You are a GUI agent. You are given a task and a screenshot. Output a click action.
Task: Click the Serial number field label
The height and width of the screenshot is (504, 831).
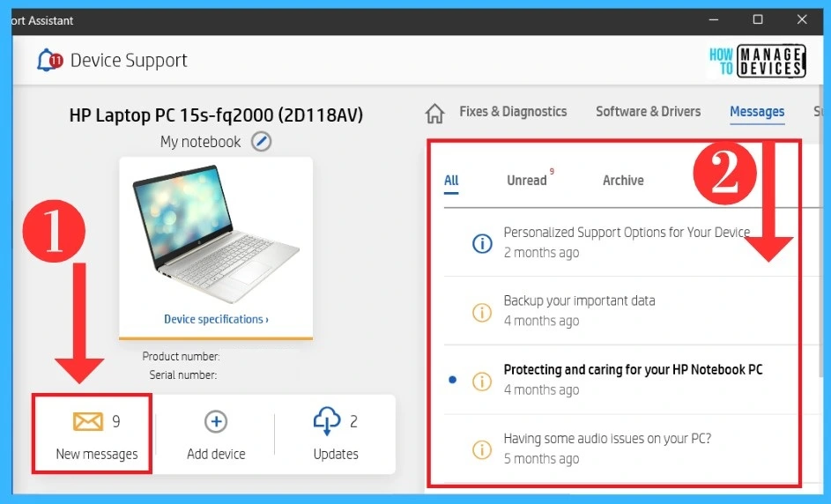pyautogui.click(x=182, y=374)
